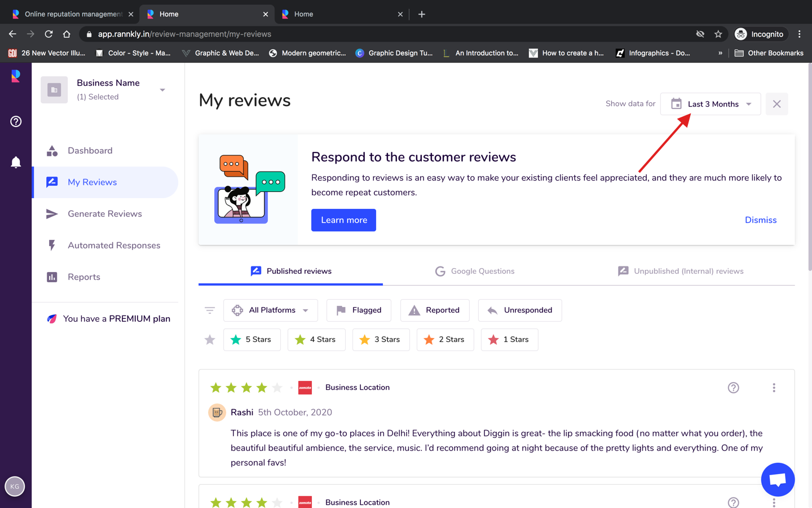Open the Other Bookmarks folder
812x508 pixels.
769,53
